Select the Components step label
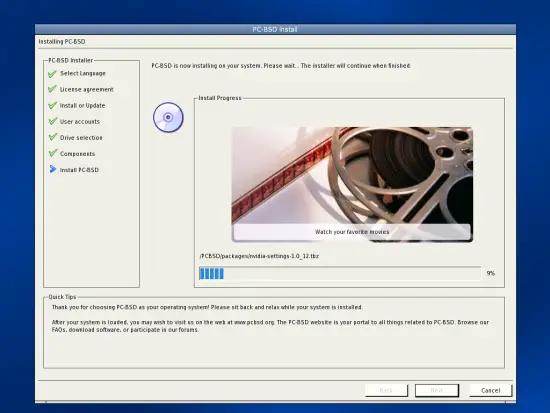The height and width of the screenshot is (413, 550). [77, 154]
